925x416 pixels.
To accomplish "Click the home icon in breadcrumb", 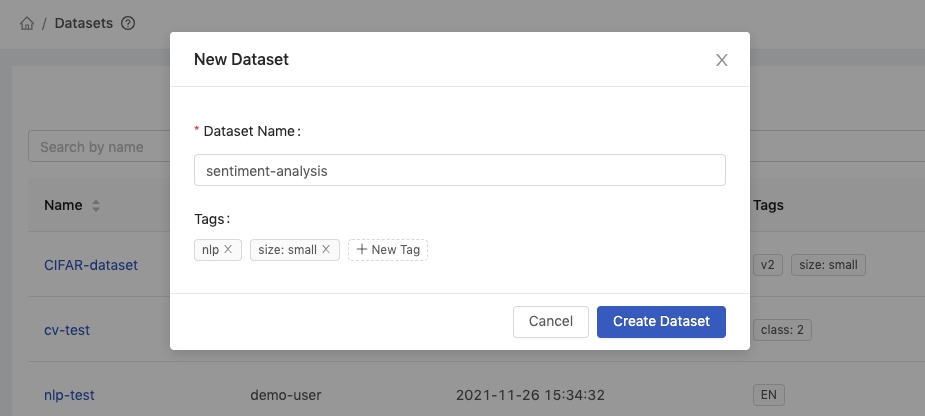I will coord(27,24).
